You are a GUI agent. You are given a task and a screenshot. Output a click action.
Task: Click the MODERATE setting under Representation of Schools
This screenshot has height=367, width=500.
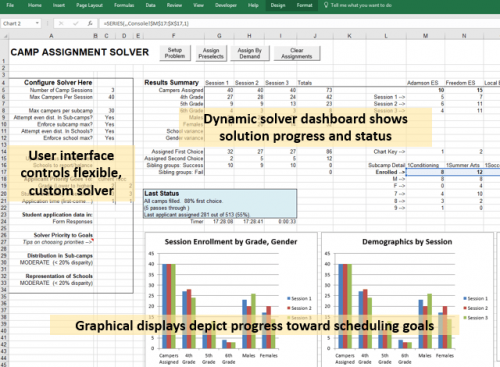56,283
